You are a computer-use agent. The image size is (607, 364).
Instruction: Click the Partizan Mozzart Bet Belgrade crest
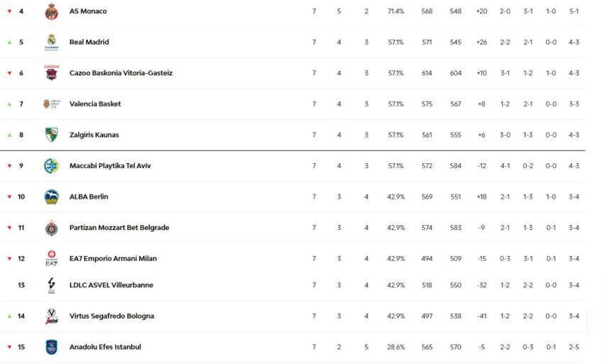click(x=51, y=228)
